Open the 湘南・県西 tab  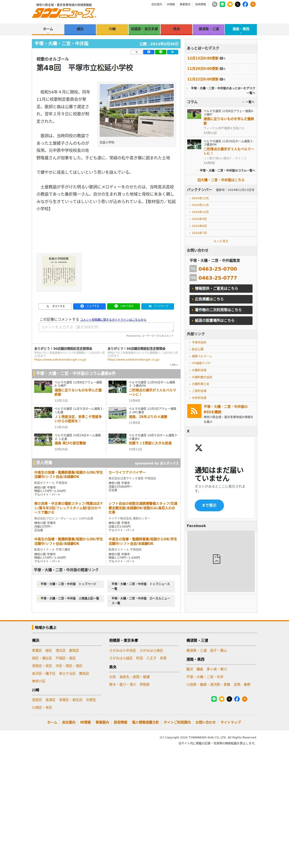241,29
